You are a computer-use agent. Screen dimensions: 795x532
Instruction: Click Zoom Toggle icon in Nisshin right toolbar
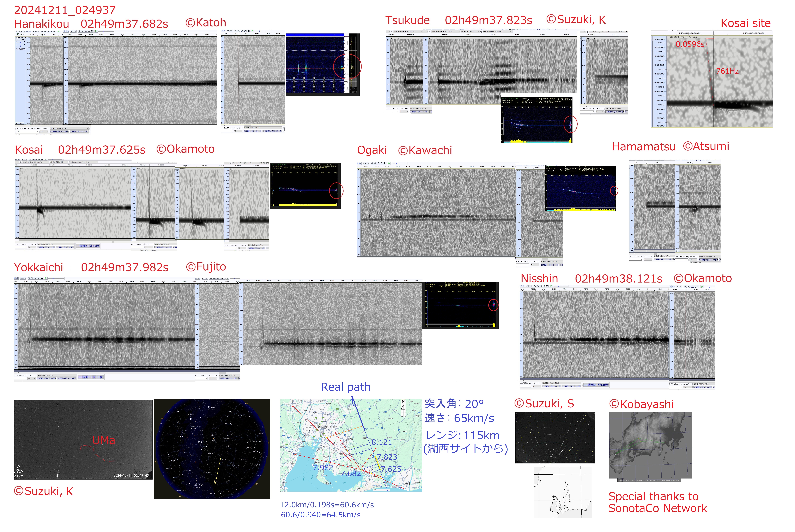pyautogui.click(x=698, y=287)
